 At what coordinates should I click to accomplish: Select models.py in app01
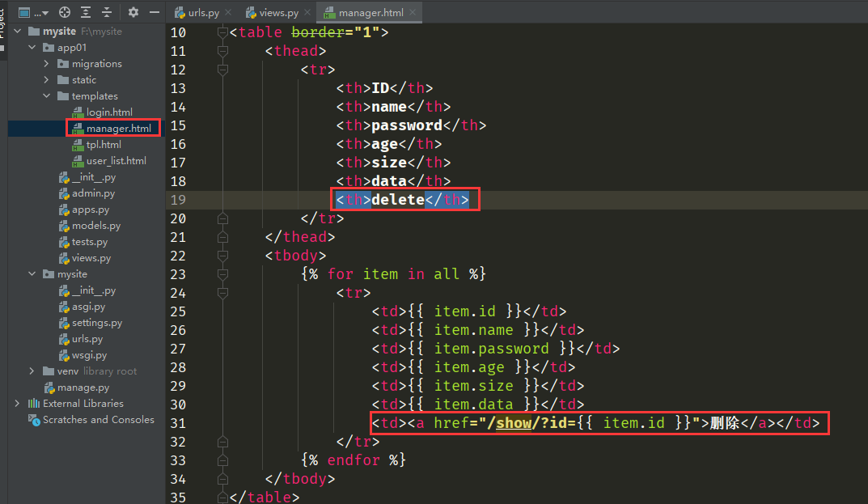pos(95,226)
